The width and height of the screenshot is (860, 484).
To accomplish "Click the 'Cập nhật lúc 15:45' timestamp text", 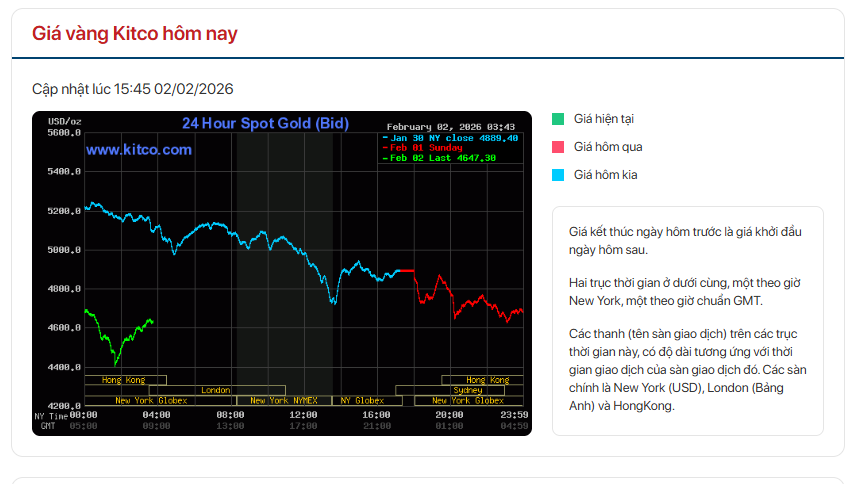I will coord(132,89).
